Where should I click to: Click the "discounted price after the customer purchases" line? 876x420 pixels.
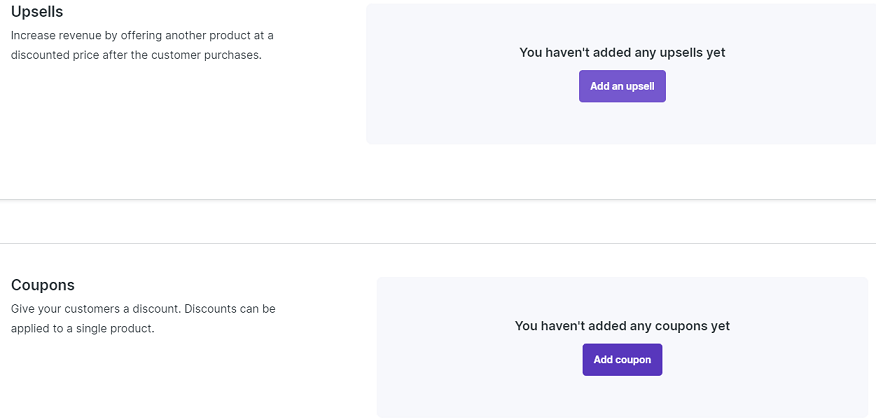click(136, 55)
